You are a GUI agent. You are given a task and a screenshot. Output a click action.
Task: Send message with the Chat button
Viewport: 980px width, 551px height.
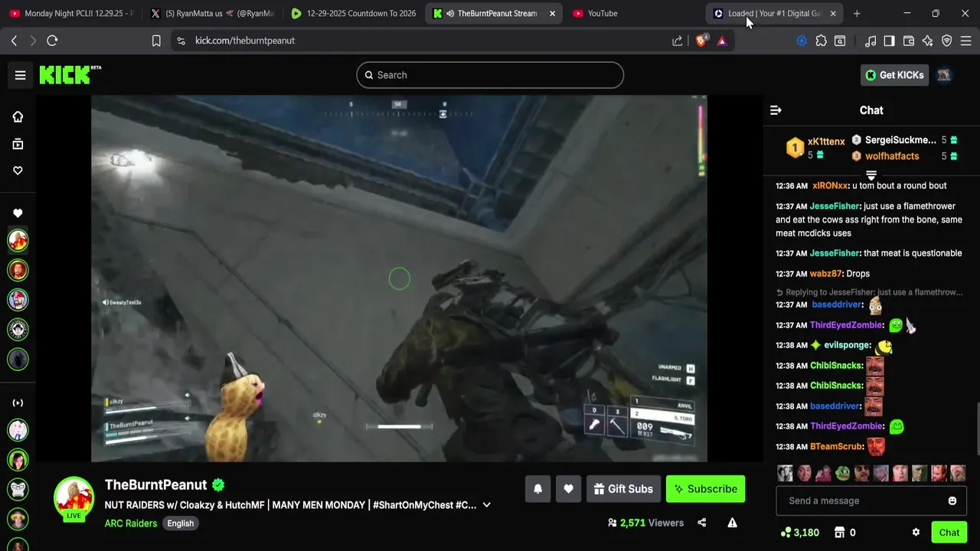click(949, 533)
